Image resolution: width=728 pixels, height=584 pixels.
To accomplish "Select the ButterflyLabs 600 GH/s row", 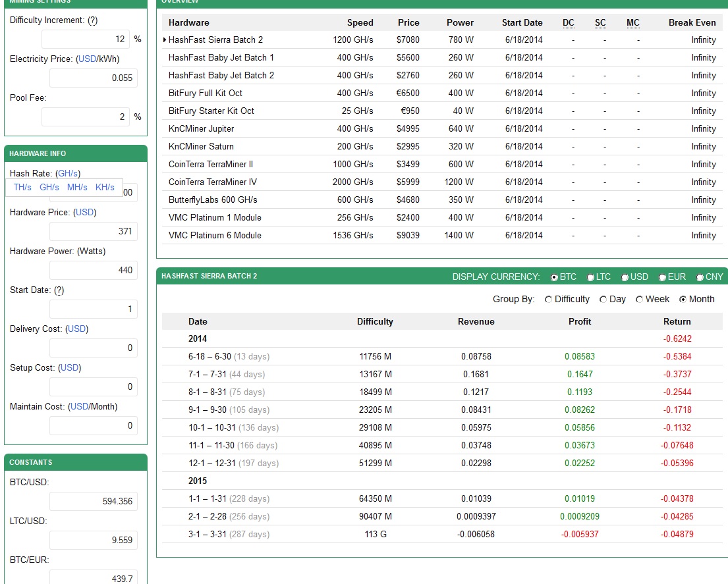I will [442, 200].
